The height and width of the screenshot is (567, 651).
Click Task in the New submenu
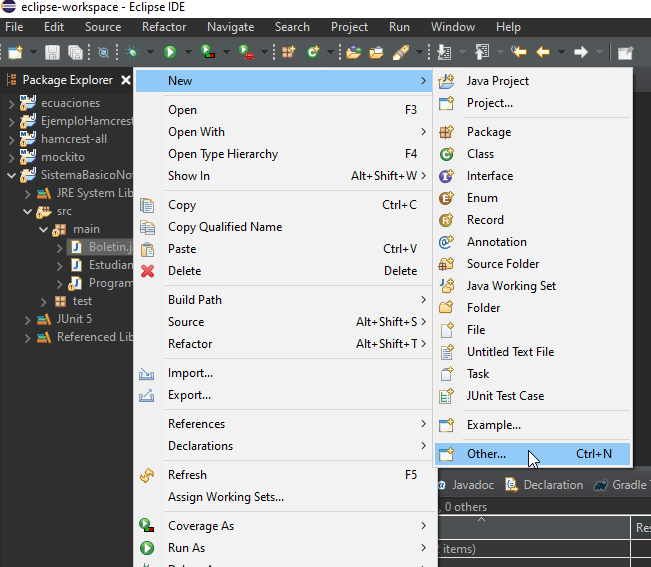pos(533,374)
